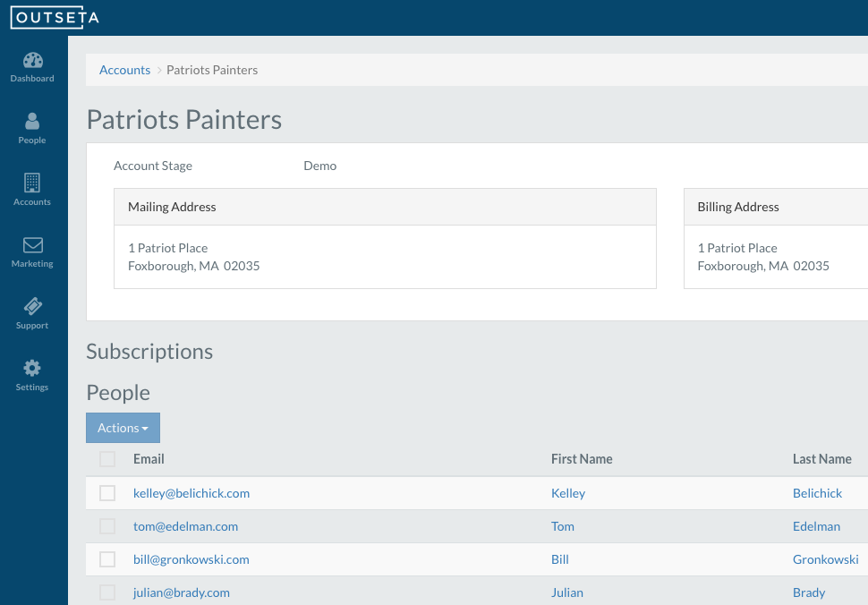Open Accounts building icon in sidebar
This screenshot has height=605, width=868.
click(x=32, y=183)
